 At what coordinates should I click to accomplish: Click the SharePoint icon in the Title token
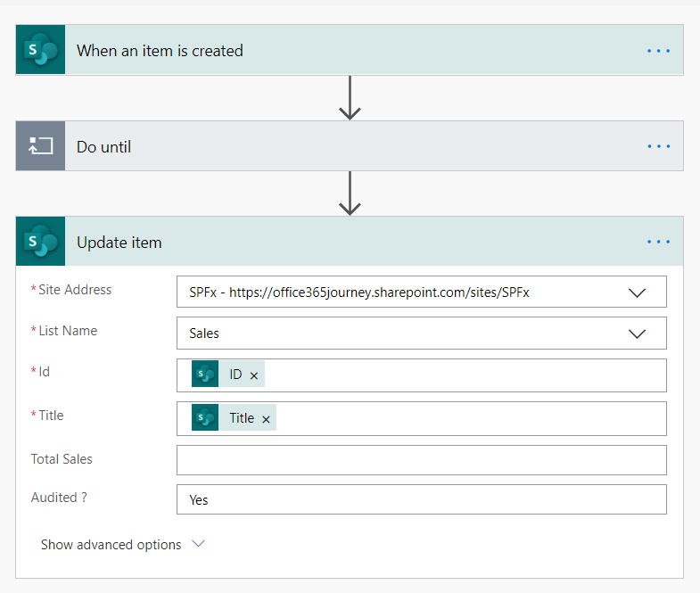pyautogui.click(x=205, y=417)
